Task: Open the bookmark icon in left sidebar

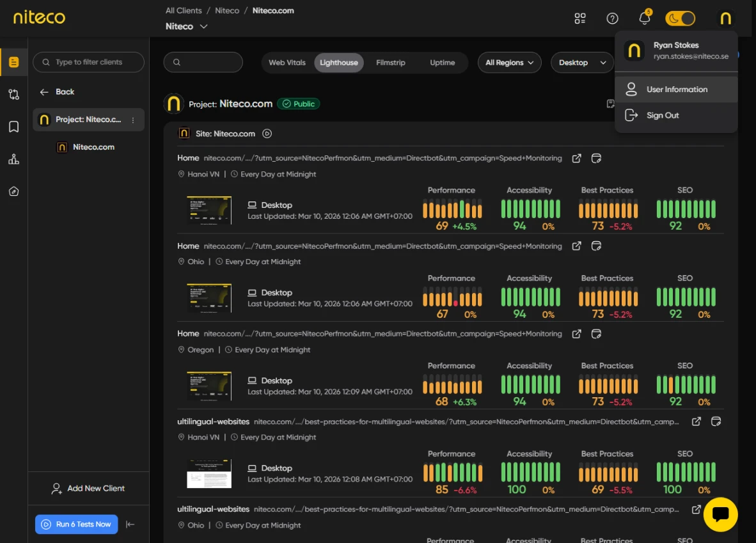Action: tap(13, 127)
